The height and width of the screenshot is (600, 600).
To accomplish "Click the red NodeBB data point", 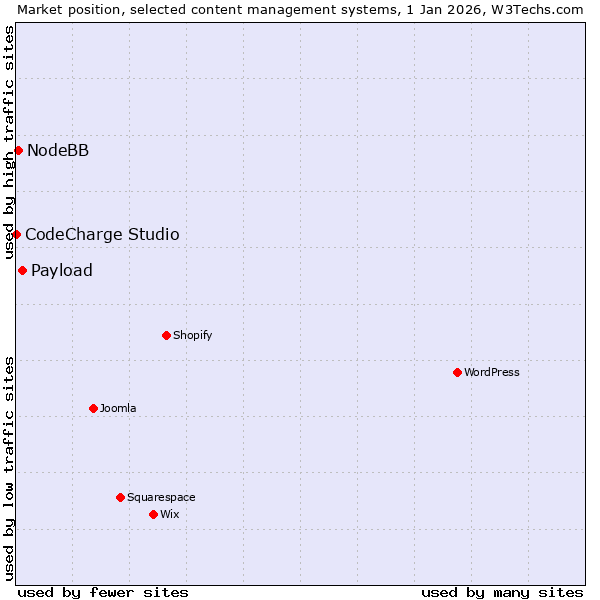I will [19, 151].
